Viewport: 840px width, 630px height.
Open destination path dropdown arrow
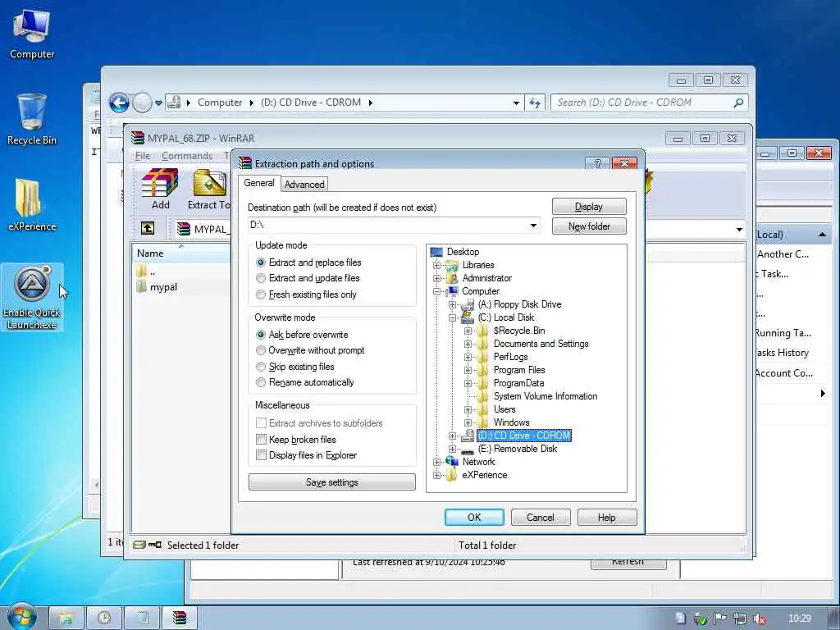(x=533, y=226)
